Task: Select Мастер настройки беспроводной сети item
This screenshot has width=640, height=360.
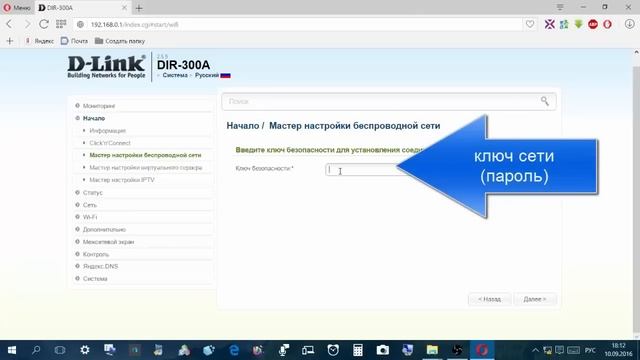Action: click(x=145, y=155)
